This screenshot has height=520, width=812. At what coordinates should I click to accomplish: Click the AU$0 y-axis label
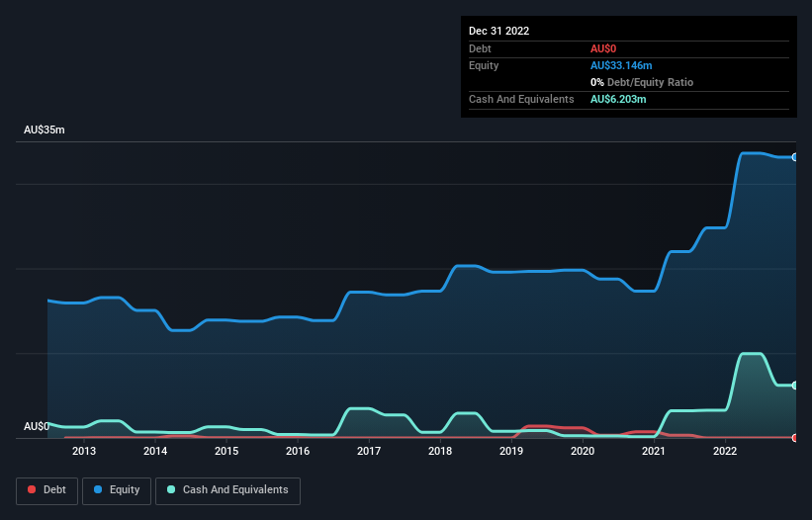click(37, 426)
